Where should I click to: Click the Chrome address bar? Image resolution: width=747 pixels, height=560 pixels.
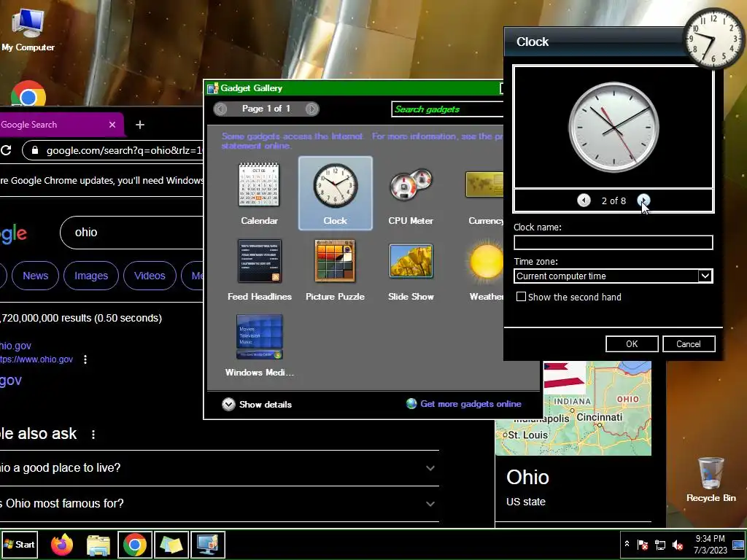click(115, 150)
